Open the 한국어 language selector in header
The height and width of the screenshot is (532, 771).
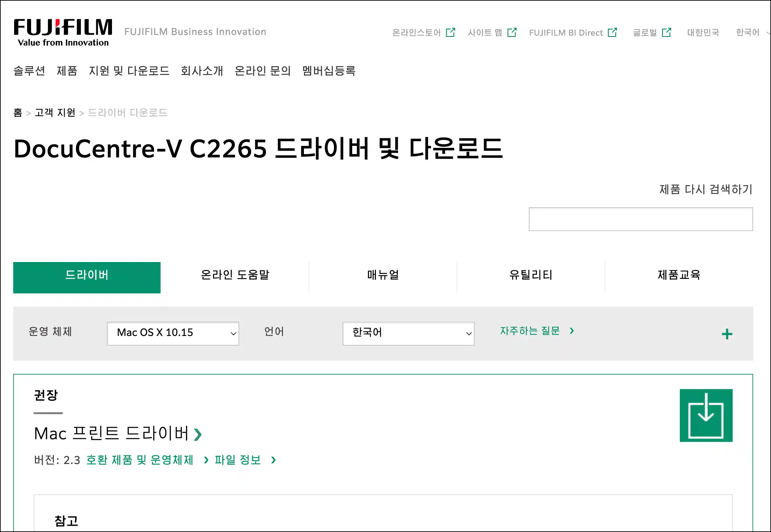click(752, 32)
